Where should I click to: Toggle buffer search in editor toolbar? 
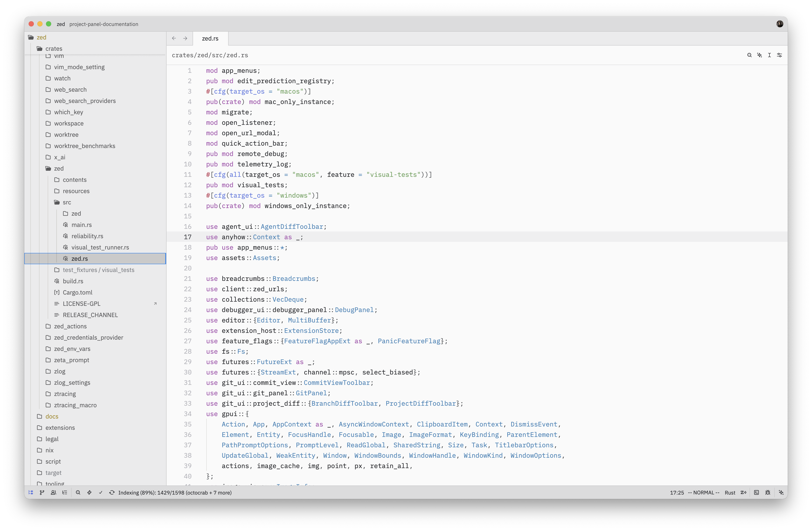[x=749, y=55]
